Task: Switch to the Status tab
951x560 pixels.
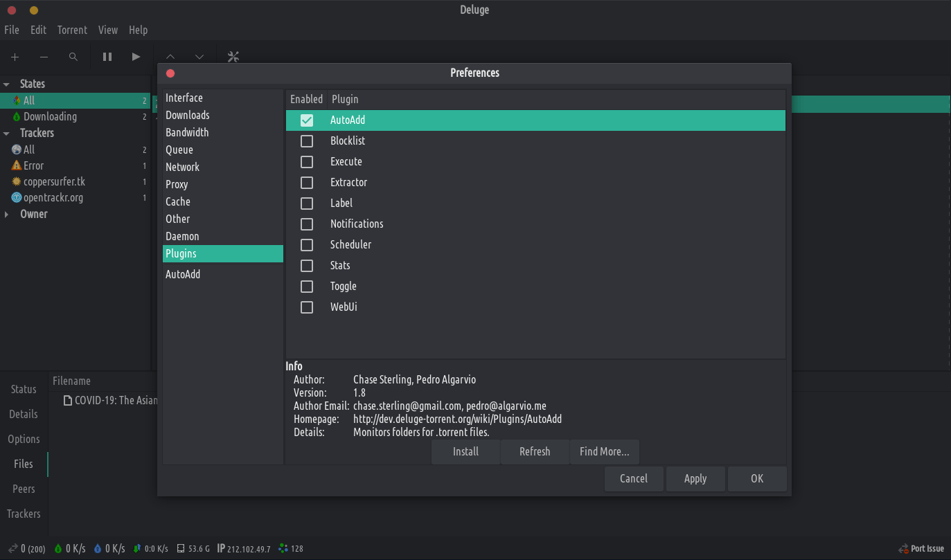Action: [x=24, y=389]
